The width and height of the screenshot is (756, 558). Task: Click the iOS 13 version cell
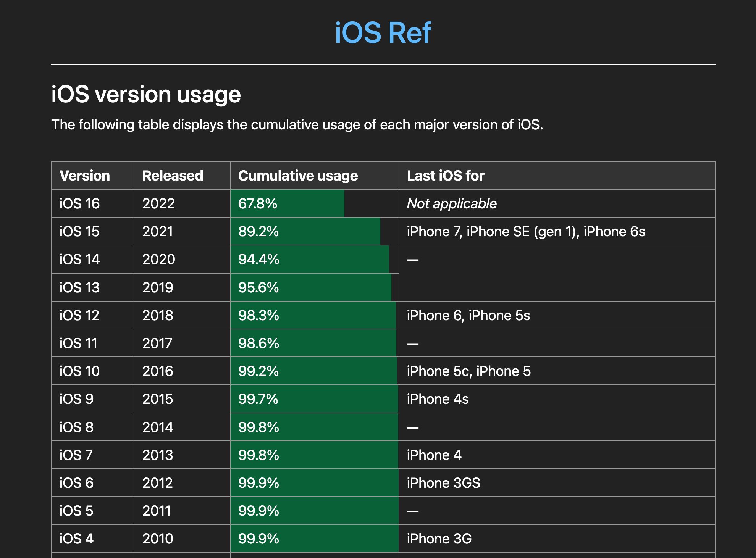(x=93, y=287)
